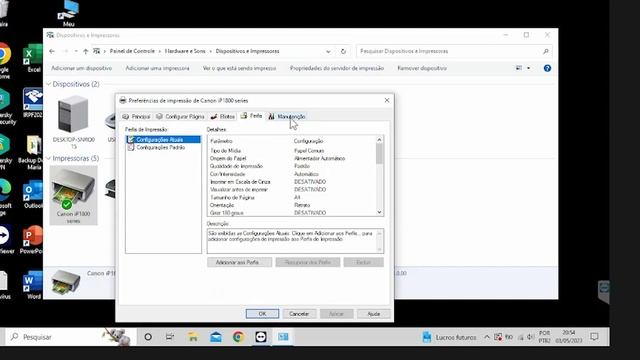The height and width of the screenshot is (360, 640).
Task: Click the details list scroll-down arrow
Action: coord(379,212)
